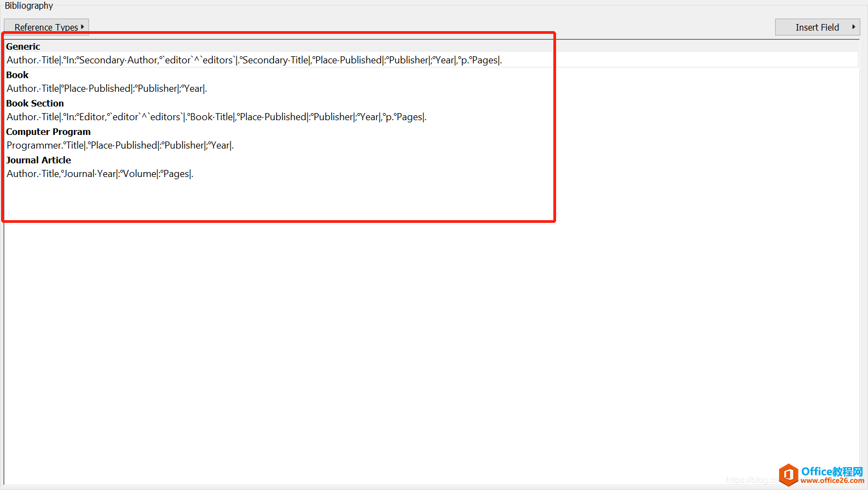Select the Book heading
This screenshot has height=490, width=868.
(17, 75)
